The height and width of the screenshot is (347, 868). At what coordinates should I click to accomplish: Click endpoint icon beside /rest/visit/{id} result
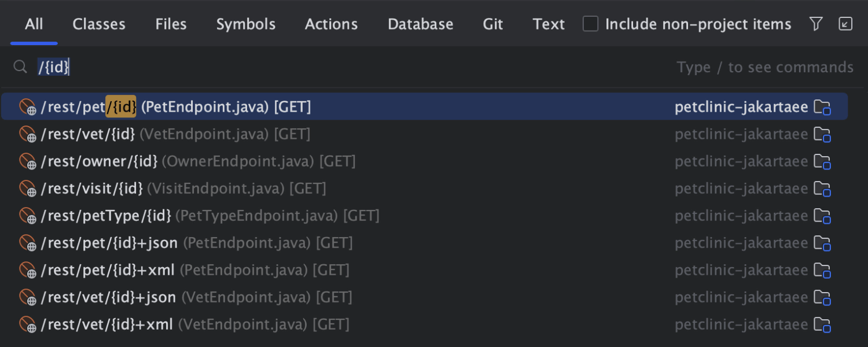click(x=27, y=189)
